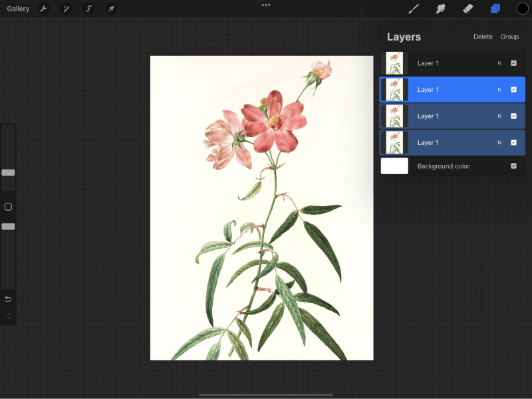Toggle visibility of third Layer 1 row
The image size is (532, 399).
(x=513, y=116)
